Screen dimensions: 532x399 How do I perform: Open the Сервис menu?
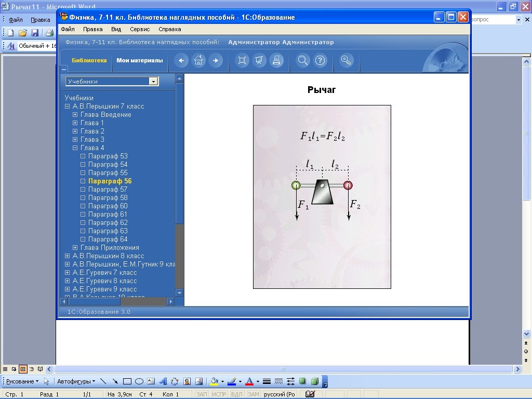coord(140,30)
